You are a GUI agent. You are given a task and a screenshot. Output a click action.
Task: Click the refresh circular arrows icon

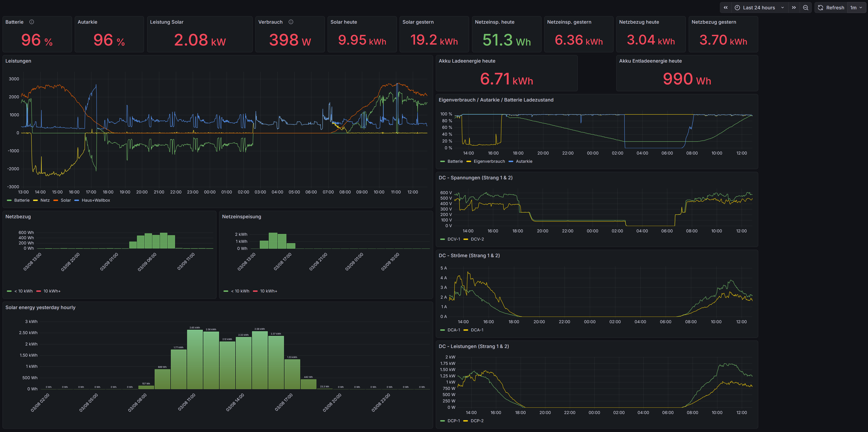click(x=820, y=8)
